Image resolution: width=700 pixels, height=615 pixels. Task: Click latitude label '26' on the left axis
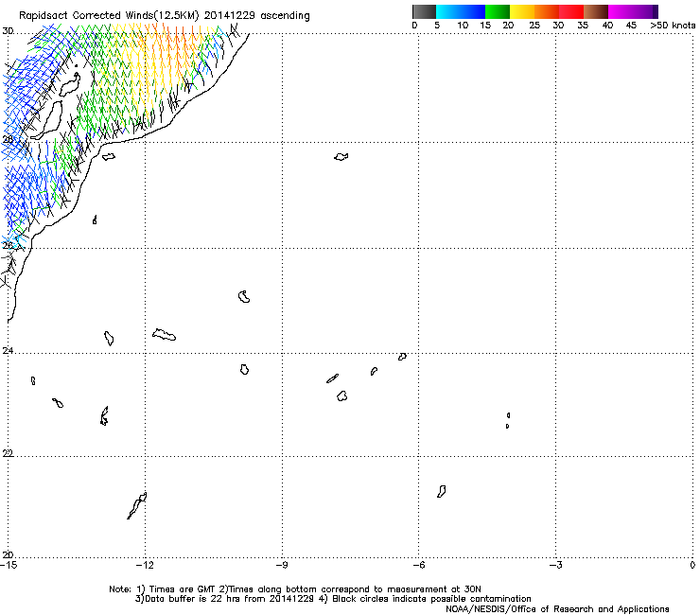pos(8,246)
